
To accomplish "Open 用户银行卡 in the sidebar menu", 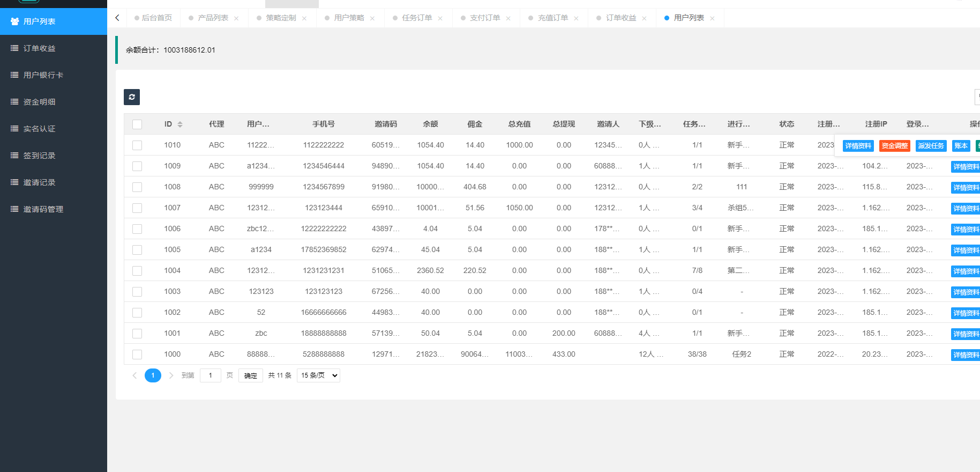I will (x=54, y=75).
